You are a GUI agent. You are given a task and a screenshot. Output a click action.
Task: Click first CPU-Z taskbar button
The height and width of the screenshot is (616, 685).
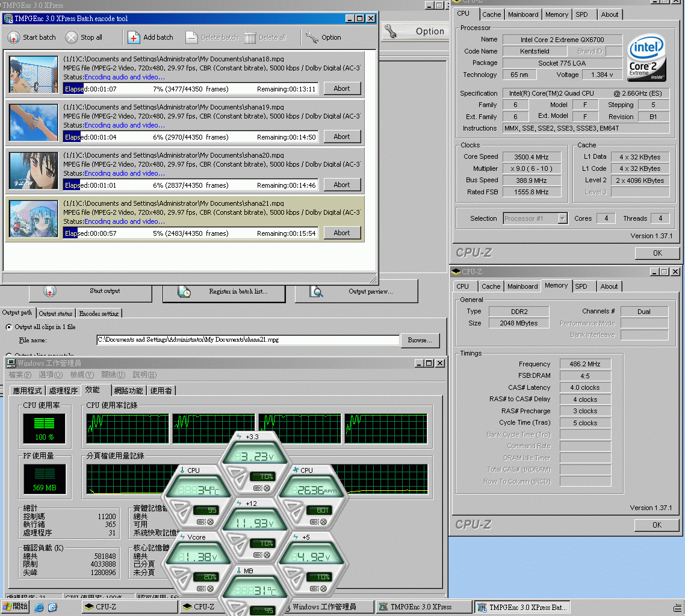[130, 607]
